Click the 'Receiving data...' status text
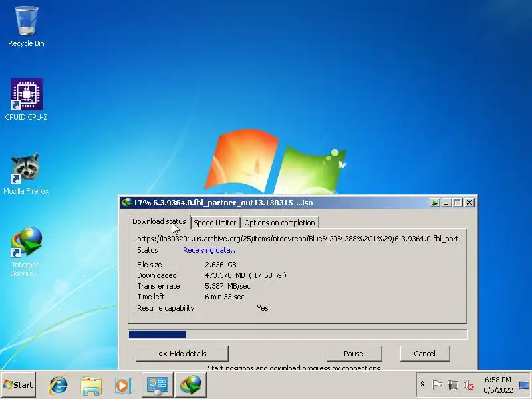Screen dimensions: 532x399 click(x=210, y=251)
